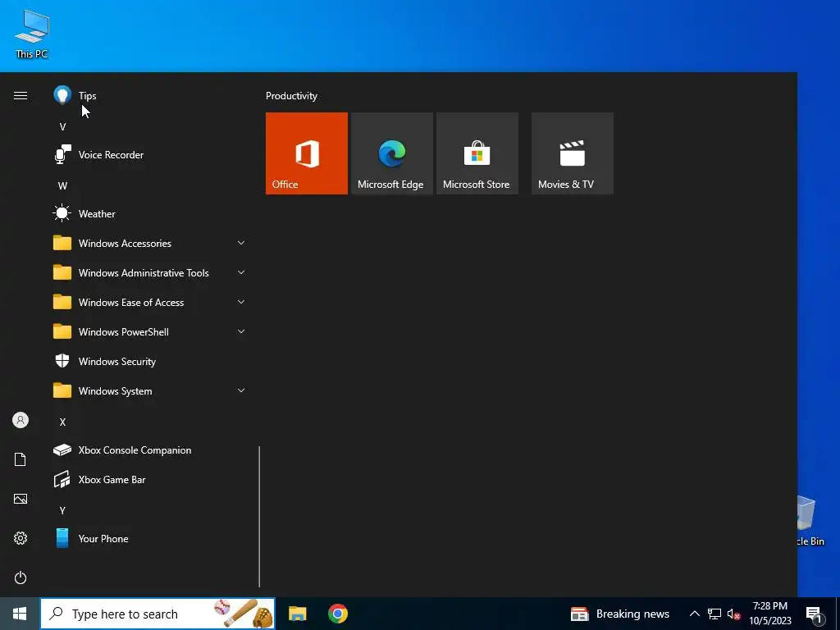Screen dimensions: 840x630
Task: Expand the Start menu hamburger button
Action: [21, 96]
